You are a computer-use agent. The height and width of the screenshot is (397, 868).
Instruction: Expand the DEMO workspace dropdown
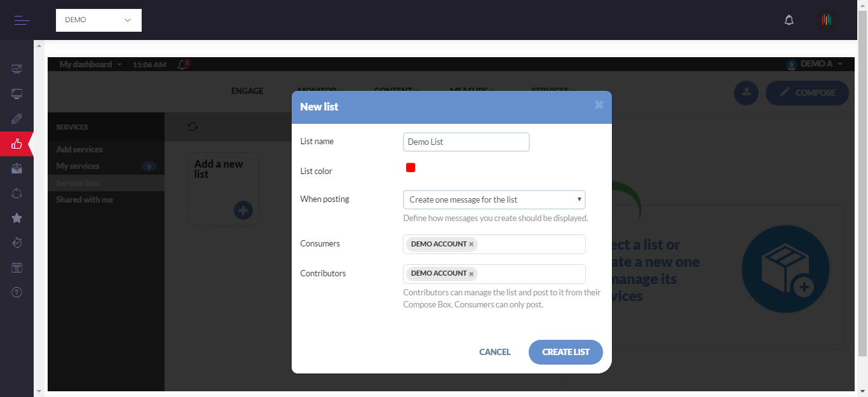98,20
